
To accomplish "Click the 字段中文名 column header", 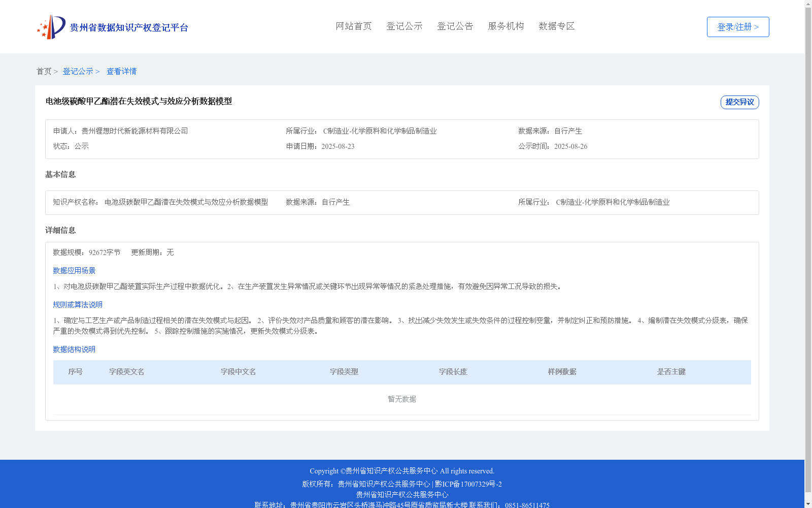I will [238, 372].
